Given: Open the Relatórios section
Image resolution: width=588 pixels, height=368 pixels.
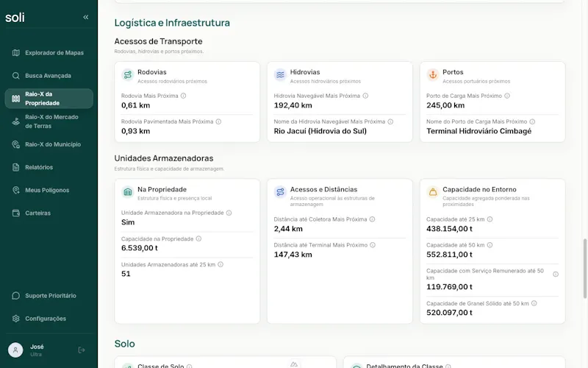Looking at the screenshot, I should [x=49, y=168].
